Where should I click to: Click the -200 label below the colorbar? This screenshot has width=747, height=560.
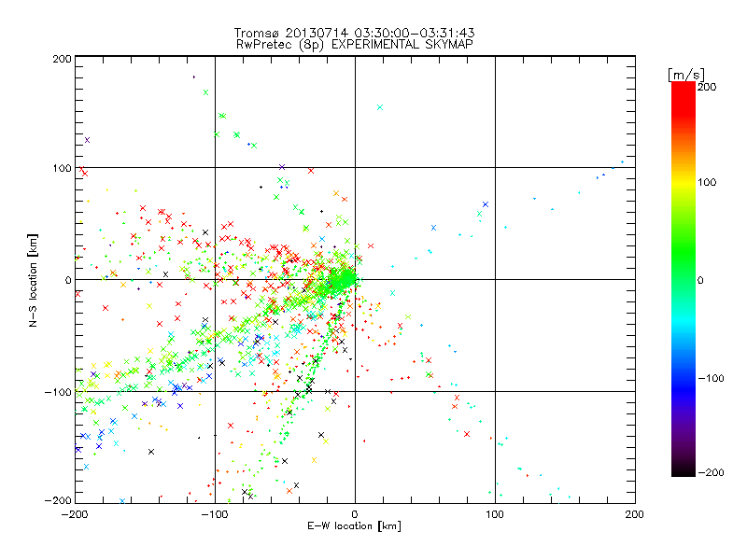[711, 472]
